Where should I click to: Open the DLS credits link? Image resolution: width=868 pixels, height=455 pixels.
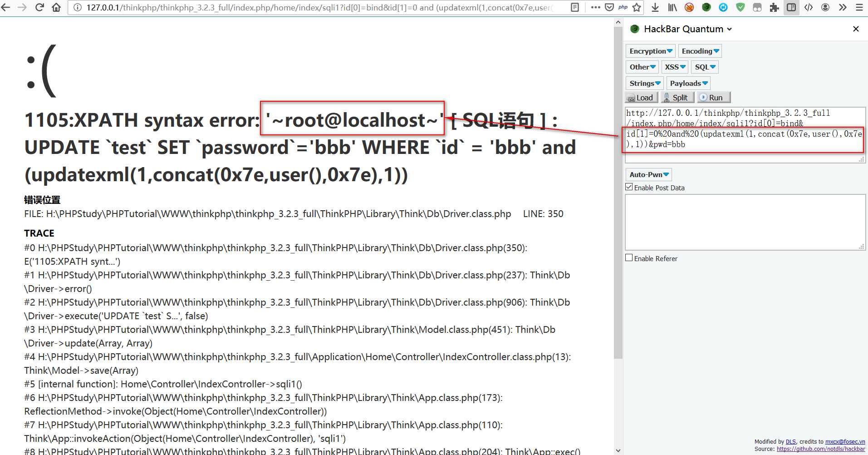click(x=790, y=441)
